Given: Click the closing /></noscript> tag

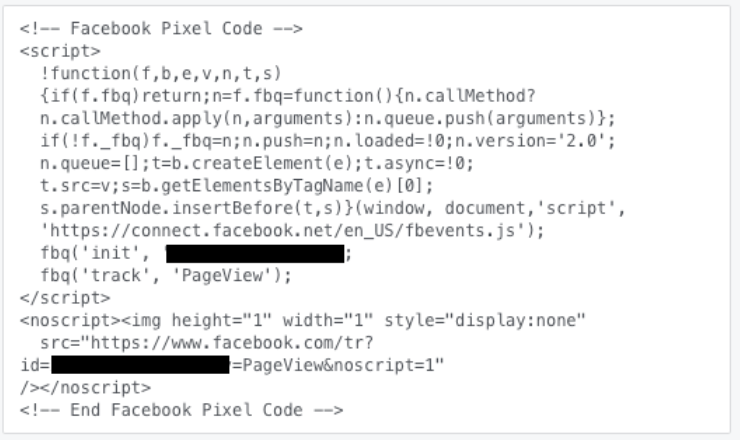Looking at the screenshot, I should click(x=85, y=388).
